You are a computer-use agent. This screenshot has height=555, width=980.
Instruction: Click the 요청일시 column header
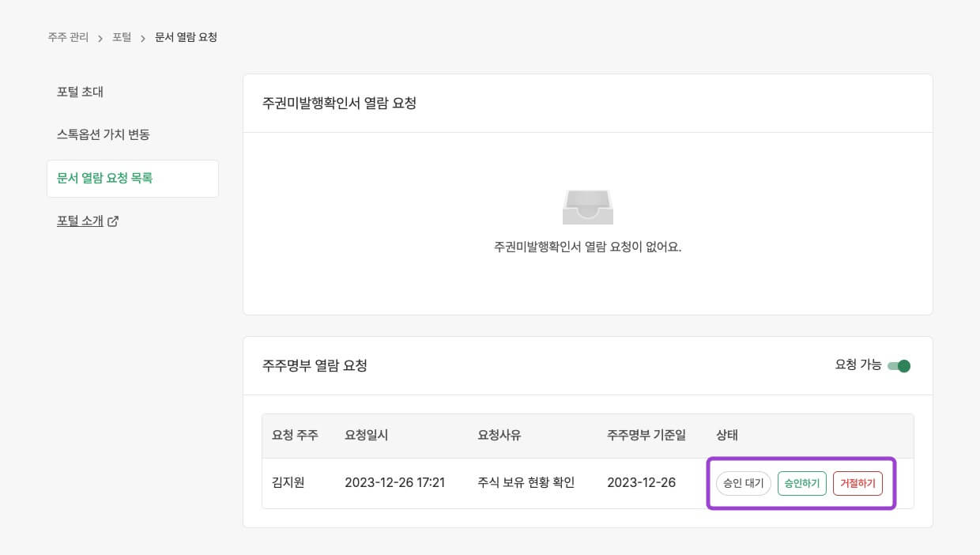pos(367,436)
